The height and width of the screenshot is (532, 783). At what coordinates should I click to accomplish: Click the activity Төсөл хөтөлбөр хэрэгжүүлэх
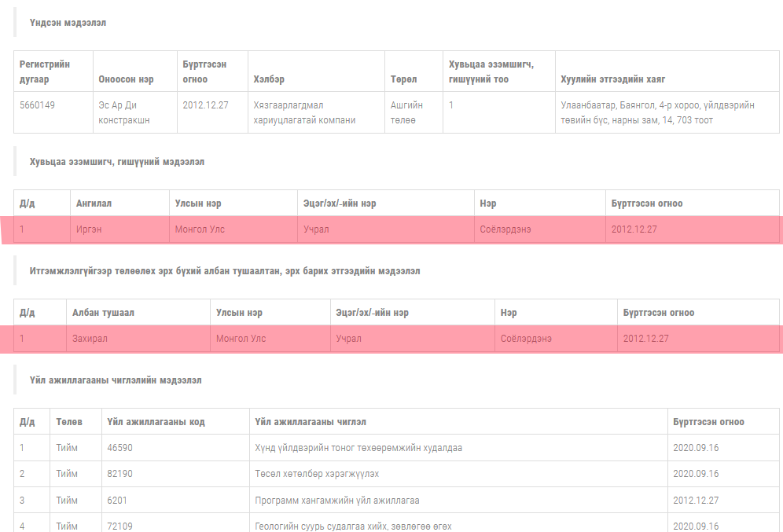point(317,474)
